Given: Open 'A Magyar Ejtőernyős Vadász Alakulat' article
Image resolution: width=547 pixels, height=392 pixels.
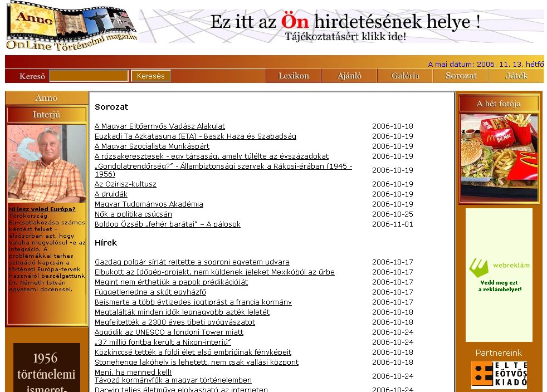Looking at the screenshot, I should [160, 126].
